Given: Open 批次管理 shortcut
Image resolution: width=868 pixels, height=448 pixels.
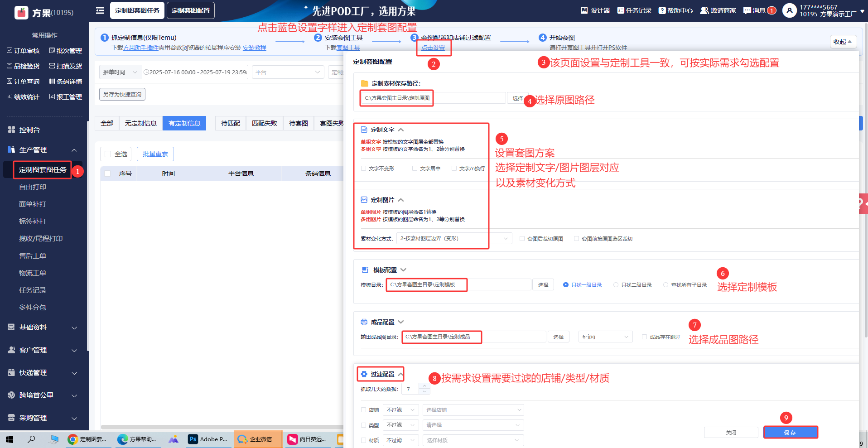Looking at the screenshot, I should (66, 51).
